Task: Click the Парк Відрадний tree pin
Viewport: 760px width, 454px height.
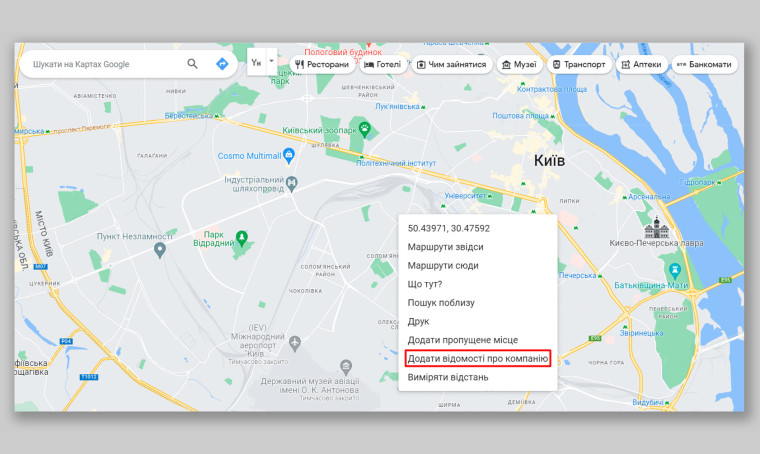Action: 242,238
